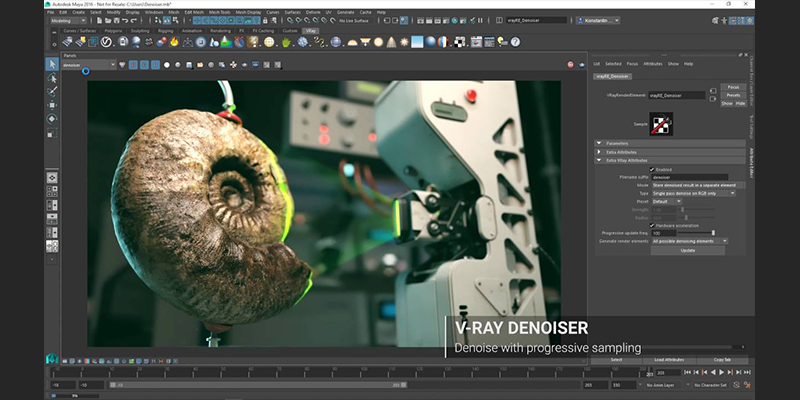Click the V-Ray sun shelf icon

404,42
